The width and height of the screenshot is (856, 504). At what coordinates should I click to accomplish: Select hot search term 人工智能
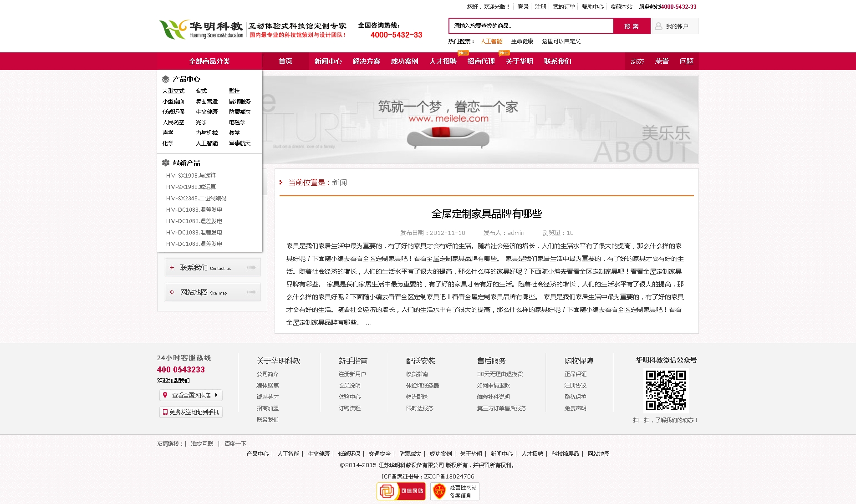(x=492, y=41)
